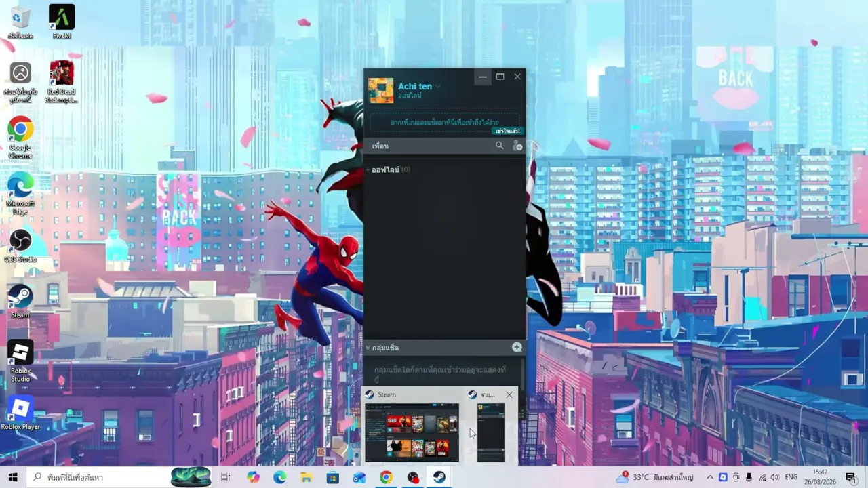Open the status dropdown next to Achi ten

click(x=438, y=86)
